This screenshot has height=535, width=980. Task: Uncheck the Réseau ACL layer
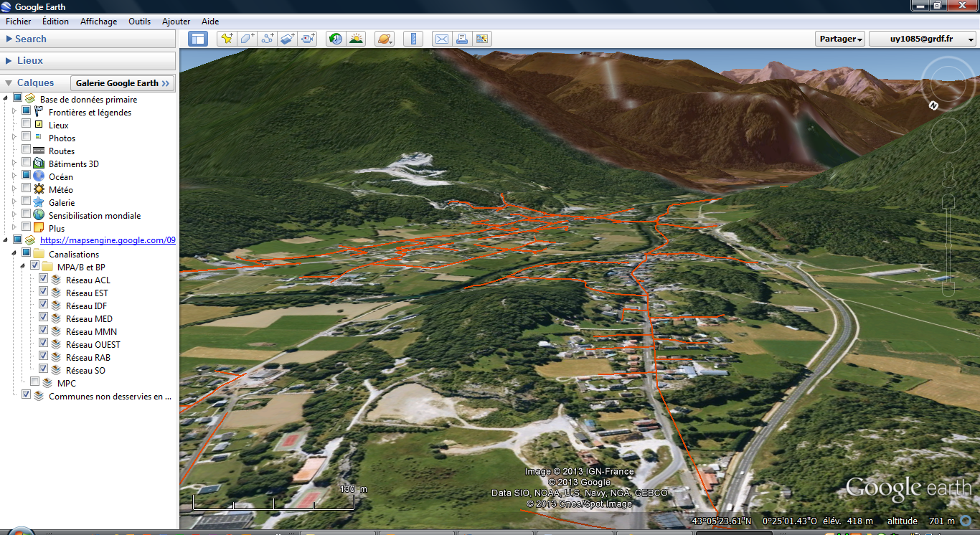tap(43, 280)
